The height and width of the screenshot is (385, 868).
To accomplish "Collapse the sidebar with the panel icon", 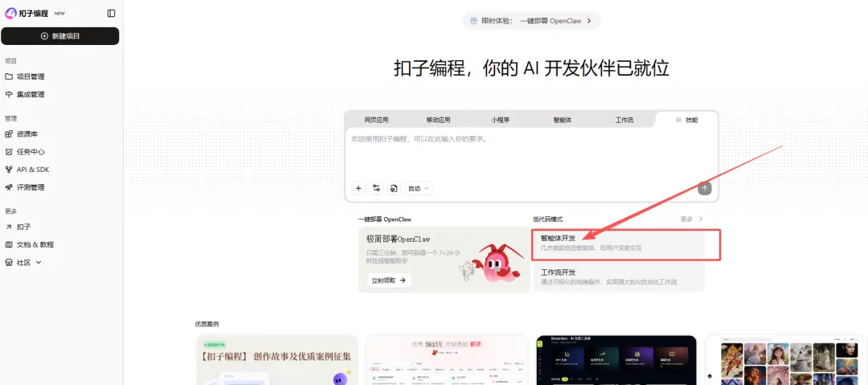I will coord(111,14).
